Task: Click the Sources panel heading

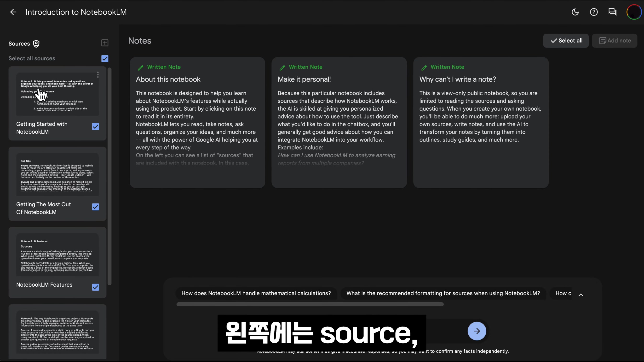Action: click(19, 44)
